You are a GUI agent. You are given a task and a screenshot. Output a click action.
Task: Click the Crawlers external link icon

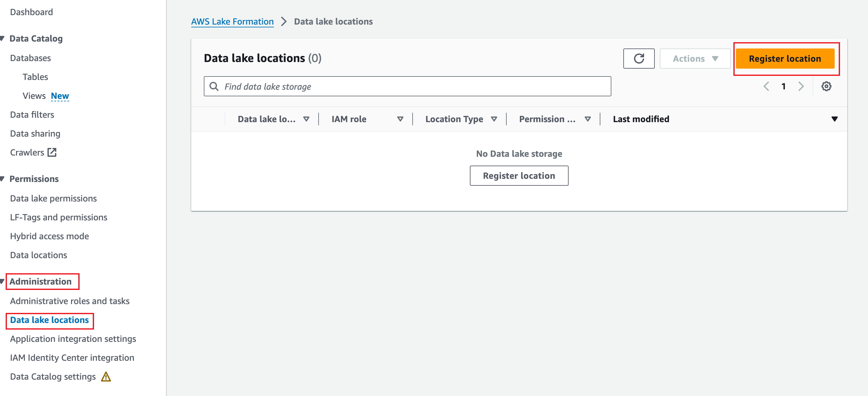pyautogui.click(x=52, y=152)
